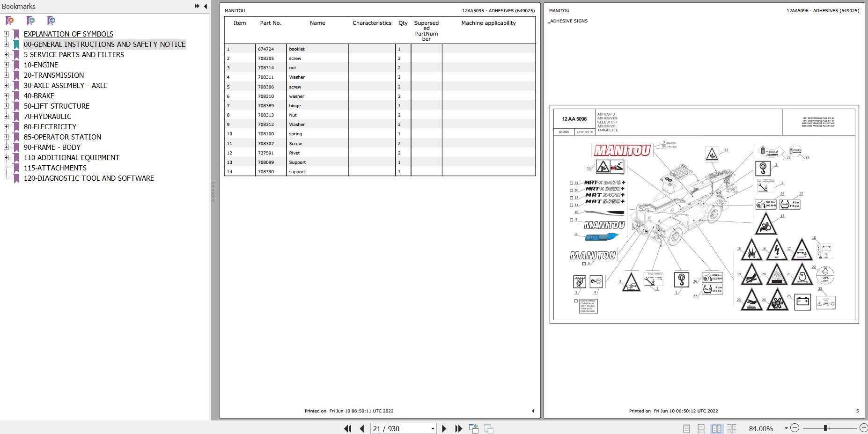Select the 80-ELECTRICITY bookmark
The image size is (868, 434).
[x=50, y=127]
